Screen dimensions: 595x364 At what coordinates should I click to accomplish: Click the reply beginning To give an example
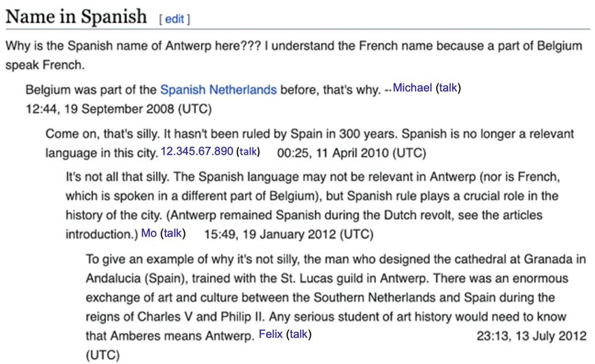(336, 307)
